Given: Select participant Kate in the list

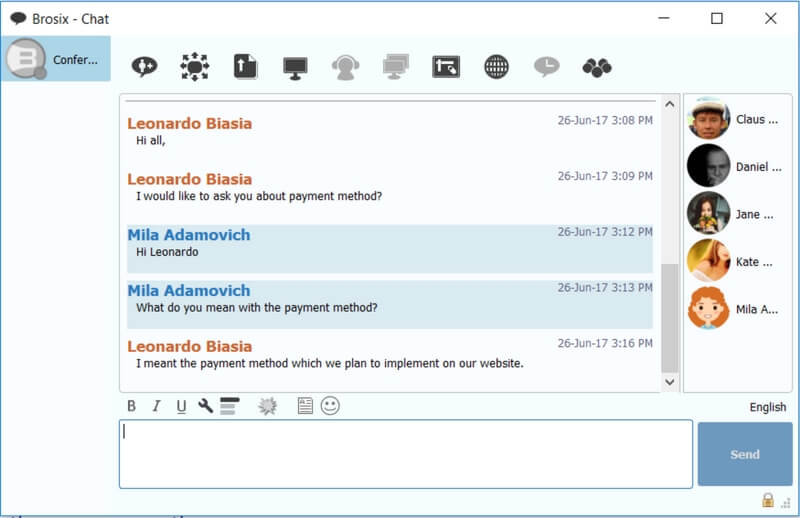Looking at the screenshot, I should point(737,261).
